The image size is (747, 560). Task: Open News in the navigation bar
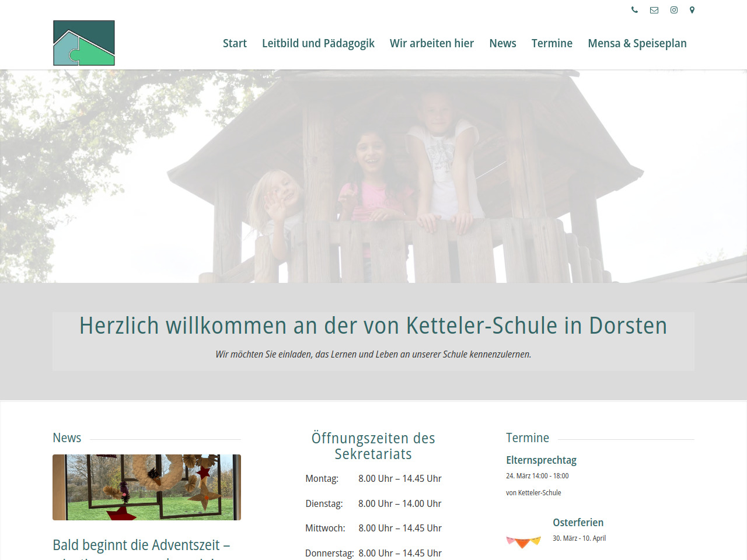(502, 43)
